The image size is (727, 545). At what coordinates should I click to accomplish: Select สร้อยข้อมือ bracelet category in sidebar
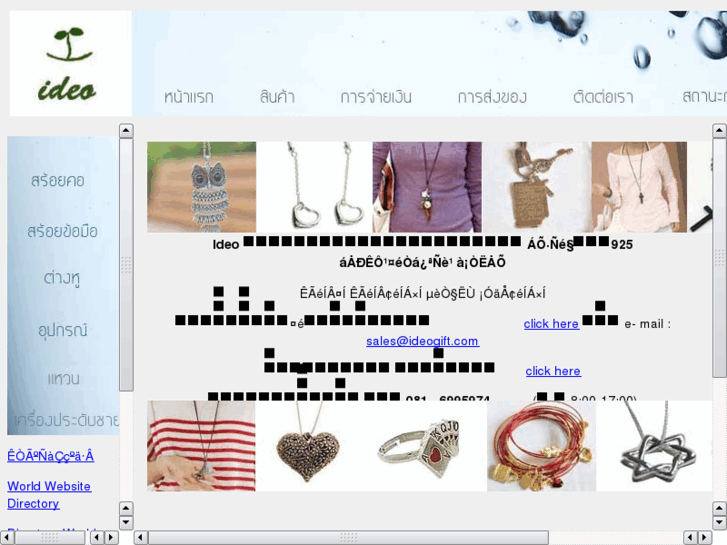click(x=62, y=231)
